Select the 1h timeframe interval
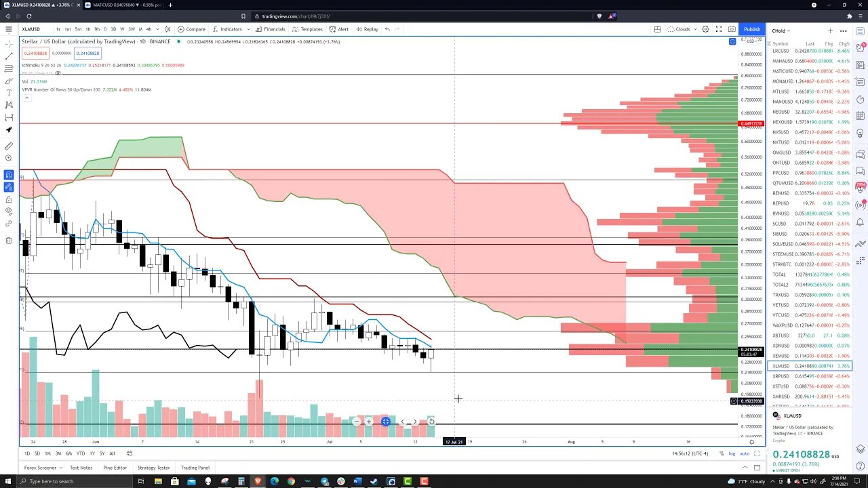The width and height of the screenshot is (868, 488). 87,29
